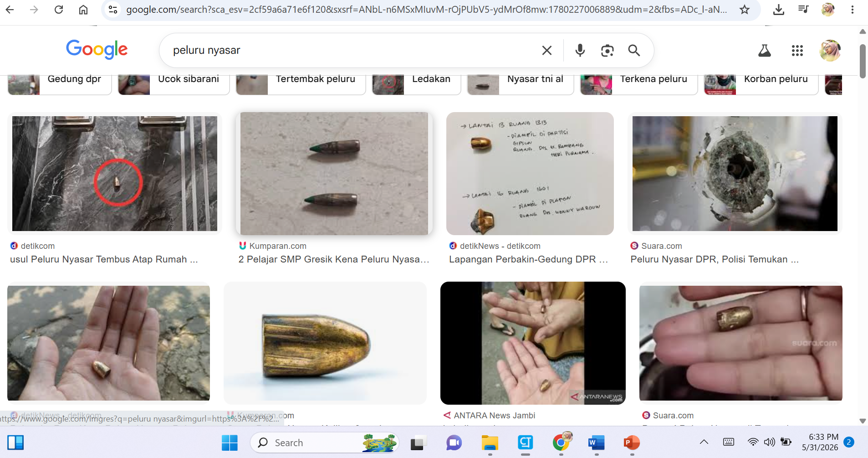868x458 pixels.
Task: Go to Google homepage via logo
Action: coord(97,49)
